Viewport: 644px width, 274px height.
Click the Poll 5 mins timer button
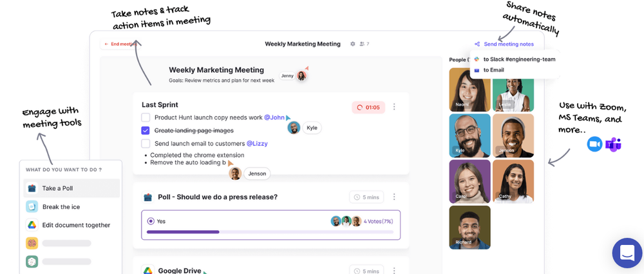(x=366, y=197)
